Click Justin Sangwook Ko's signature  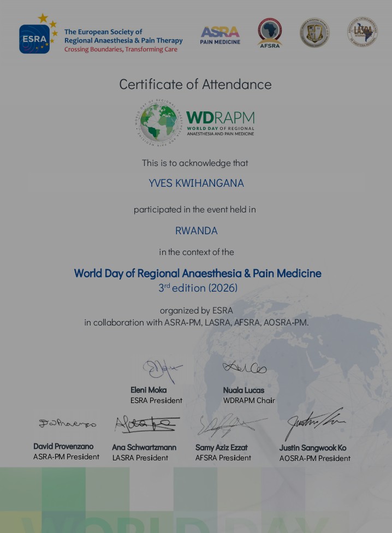tap(315, 424)
